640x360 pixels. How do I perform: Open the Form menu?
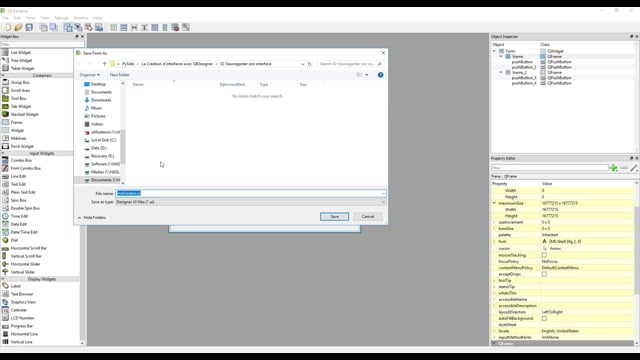click(31, 18)
